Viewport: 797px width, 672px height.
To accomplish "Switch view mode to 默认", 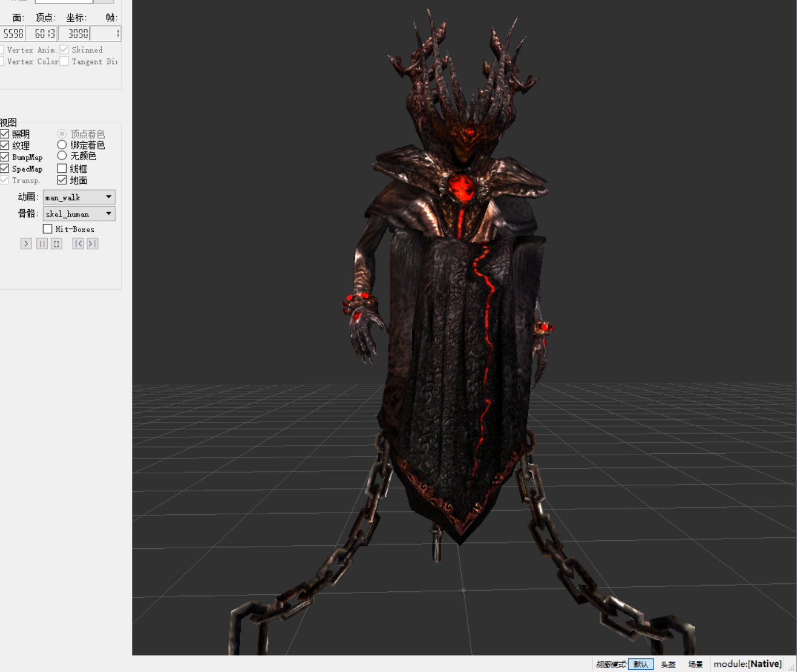I will coord(641,664).
